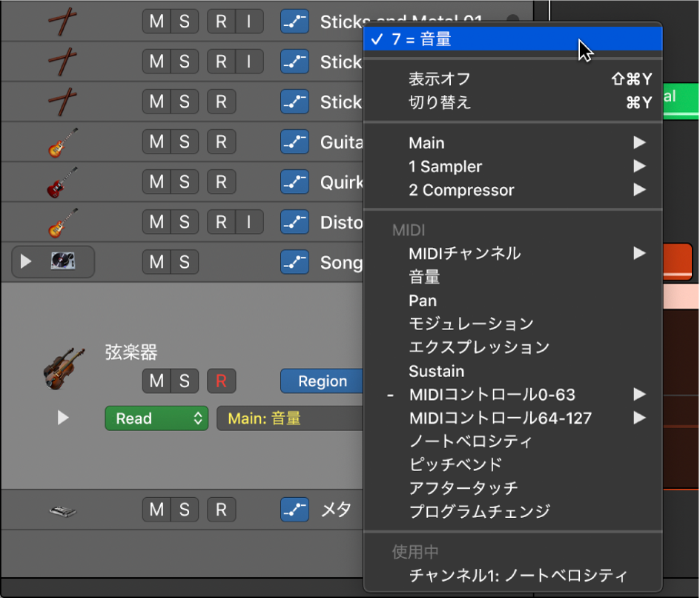
Task: Click the red guitar icon on Quirky track
Action: coord(63,182)
